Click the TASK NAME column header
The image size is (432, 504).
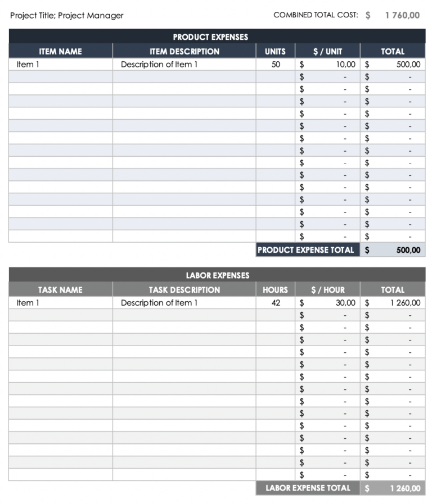tap(60, 290)
